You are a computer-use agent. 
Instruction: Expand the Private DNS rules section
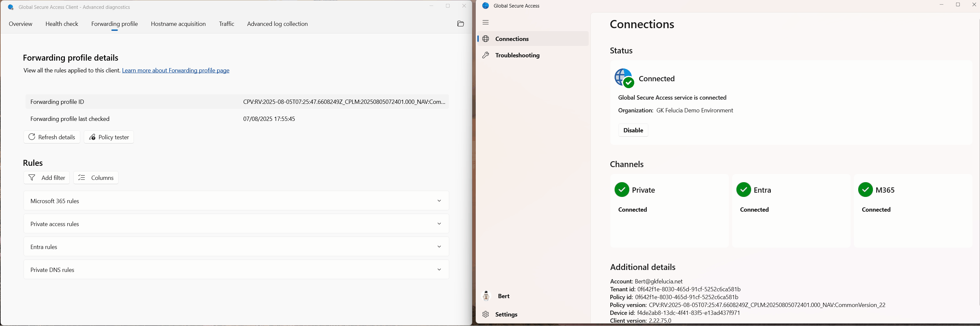(x=439, y=269)
